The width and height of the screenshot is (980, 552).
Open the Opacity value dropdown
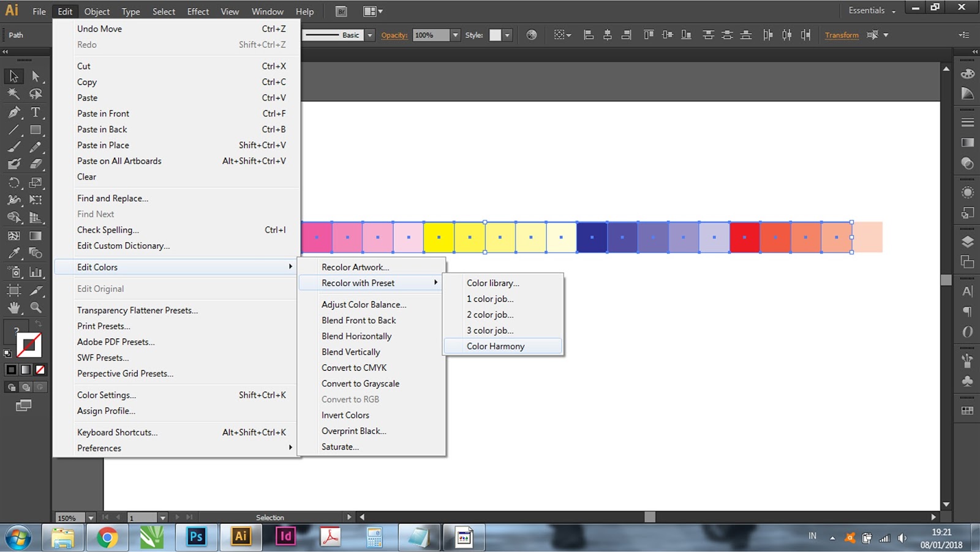point(454,35)
